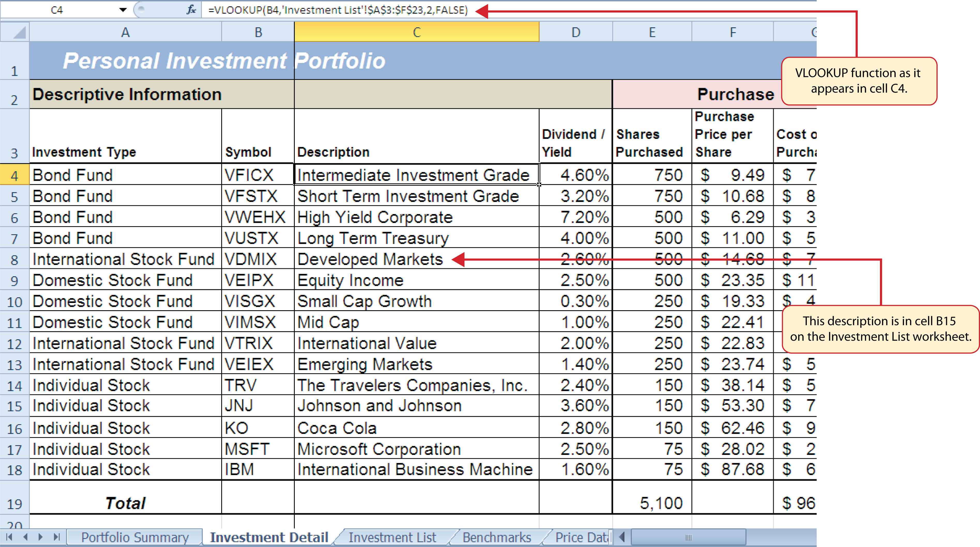This screenshot has height=547, width=980.
Task: Click symbol cell MSFT
Action: pos(258,449)
